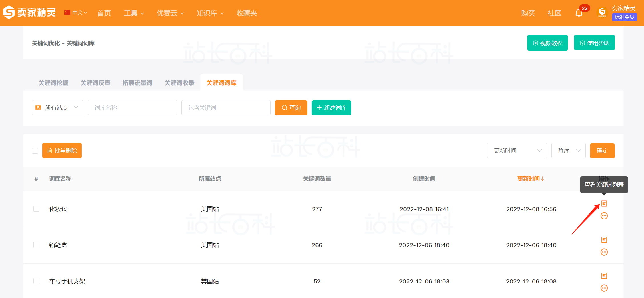Screen dimensions: 644x298
Task: Open the 更新时间 sort field dropdown
Action: [x=517, y=150]
